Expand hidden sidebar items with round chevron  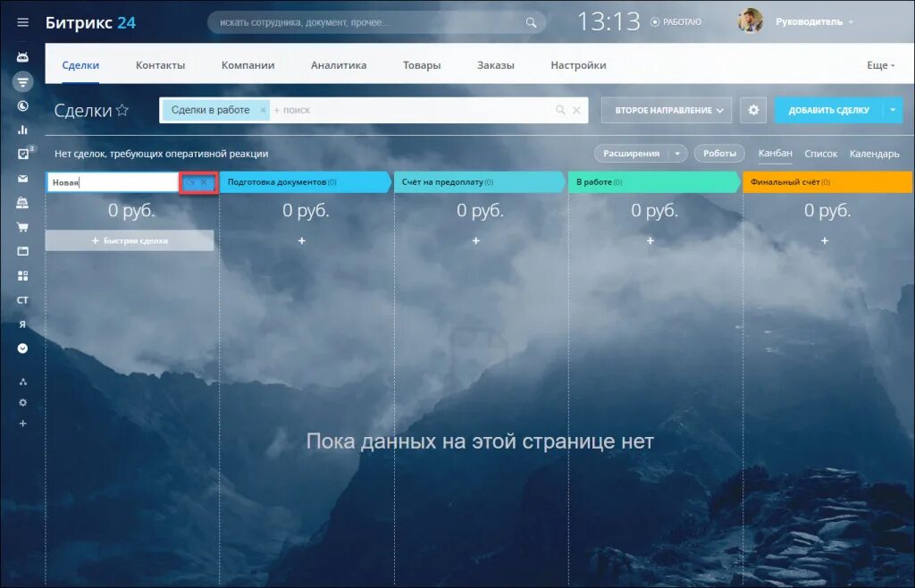(22, 349)
